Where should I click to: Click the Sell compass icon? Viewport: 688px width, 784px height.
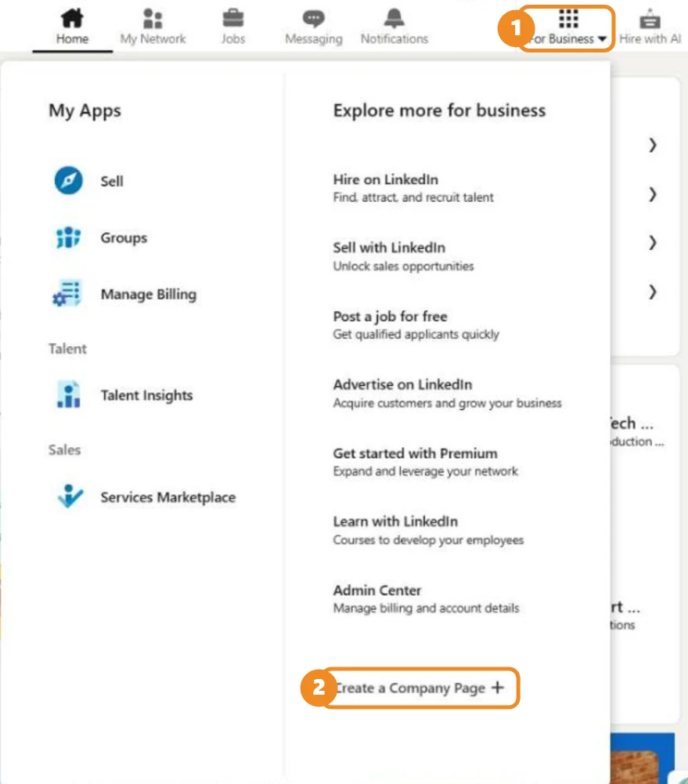coord(68,180)
